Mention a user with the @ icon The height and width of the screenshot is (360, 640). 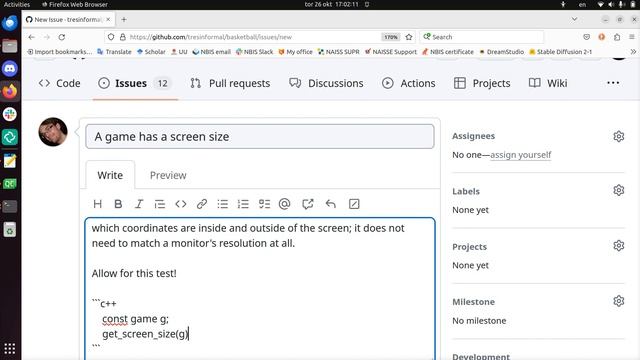[284, 204]
